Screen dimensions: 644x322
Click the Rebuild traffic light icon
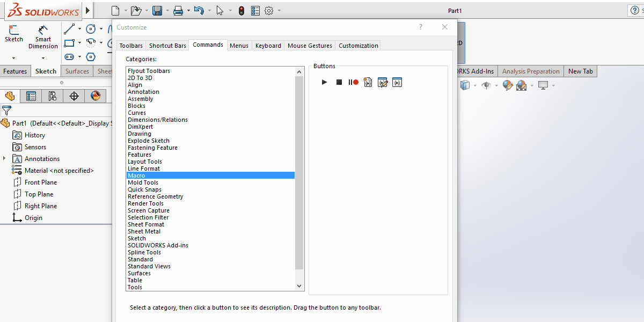tap(241, 11)
